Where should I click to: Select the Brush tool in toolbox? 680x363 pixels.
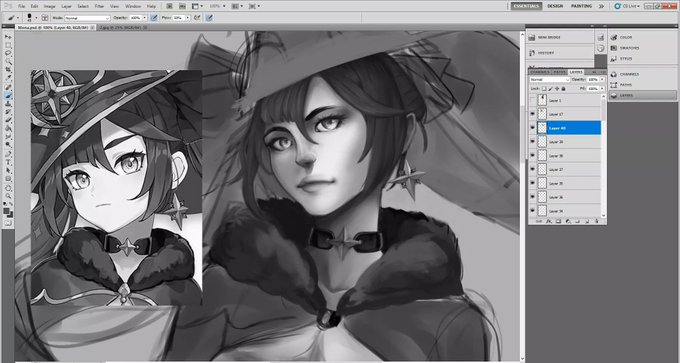8,95
